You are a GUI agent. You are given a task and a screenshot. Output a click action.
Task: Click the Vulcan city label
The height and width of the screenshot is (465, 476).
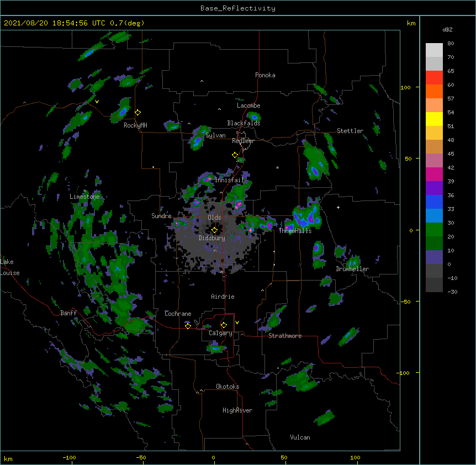coord(300,437)
